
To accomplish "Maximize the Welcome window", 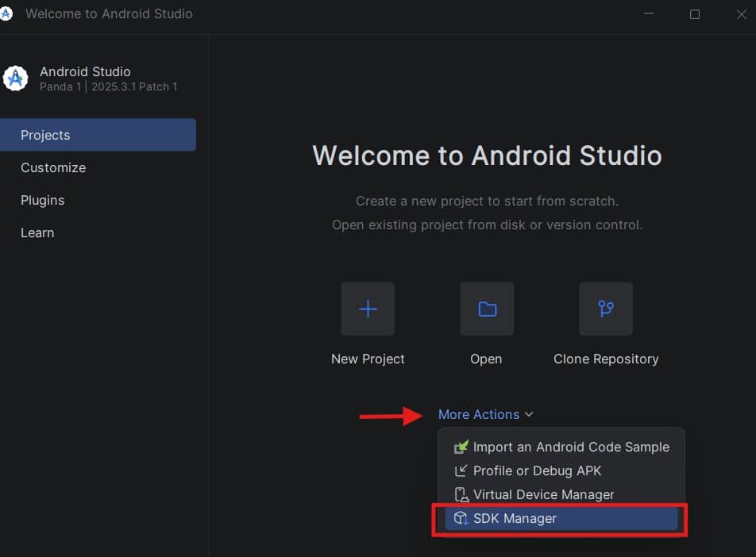I will click(x=695, y=14).
